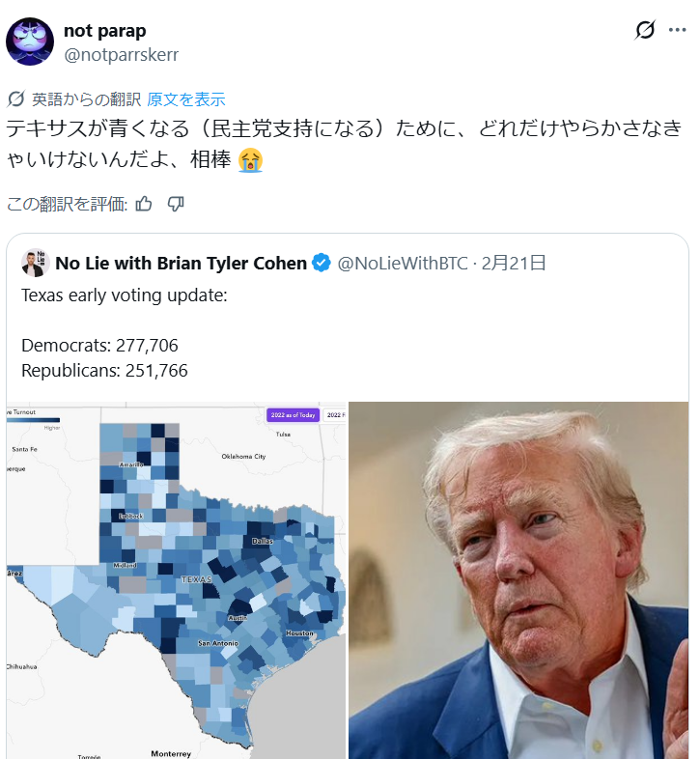Image resolution: width=700 pixels, height=759 pixels.
Task: Open the @NoLieWithBTC handle
Action: pos(403,264)
